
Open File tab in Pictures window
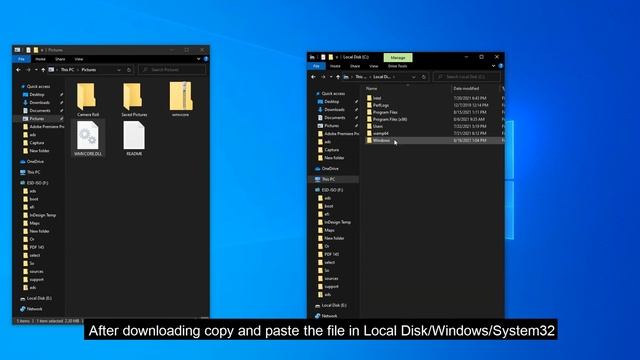(21, 59)
